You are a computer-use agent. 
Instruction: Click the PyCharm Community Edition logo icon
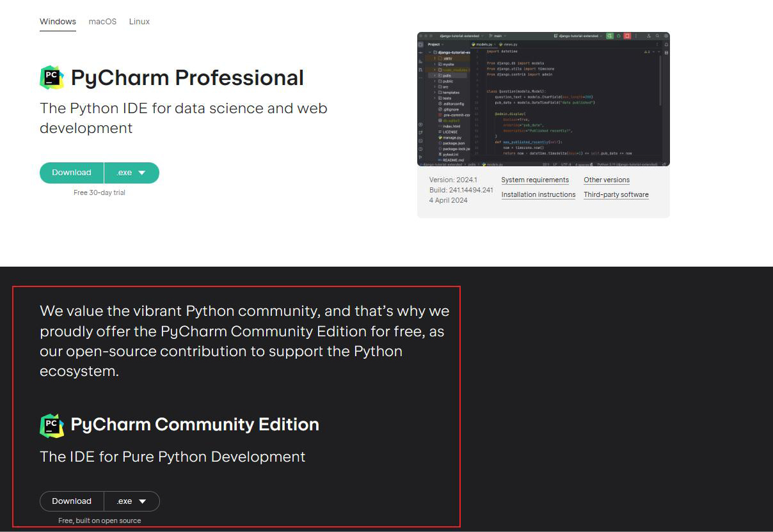coord(52,425)
